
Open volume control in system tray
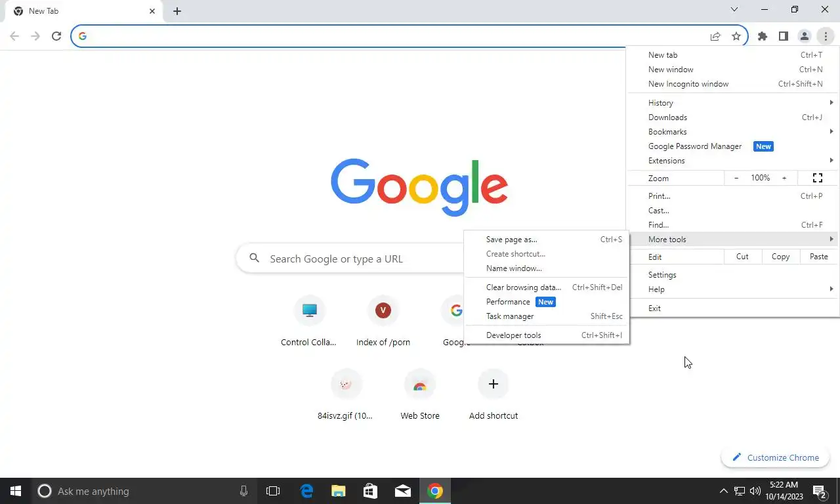coord(755,491)
